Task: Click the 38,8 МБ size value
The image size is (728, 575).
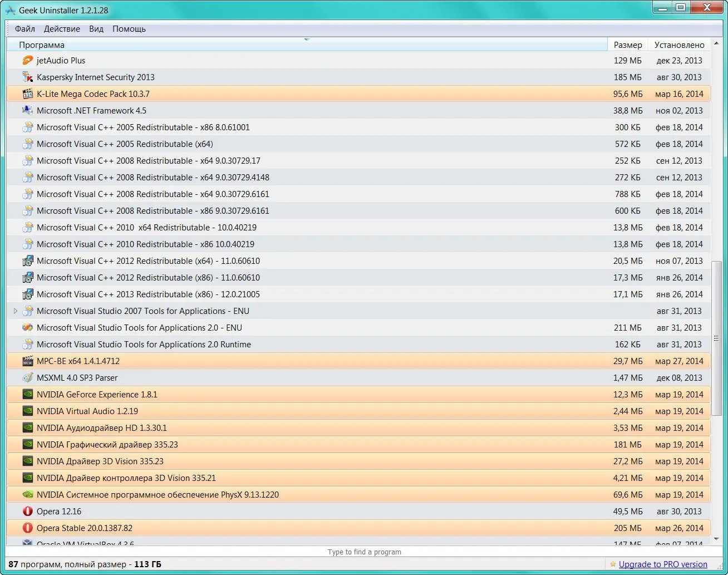Action: click(628, 110)
